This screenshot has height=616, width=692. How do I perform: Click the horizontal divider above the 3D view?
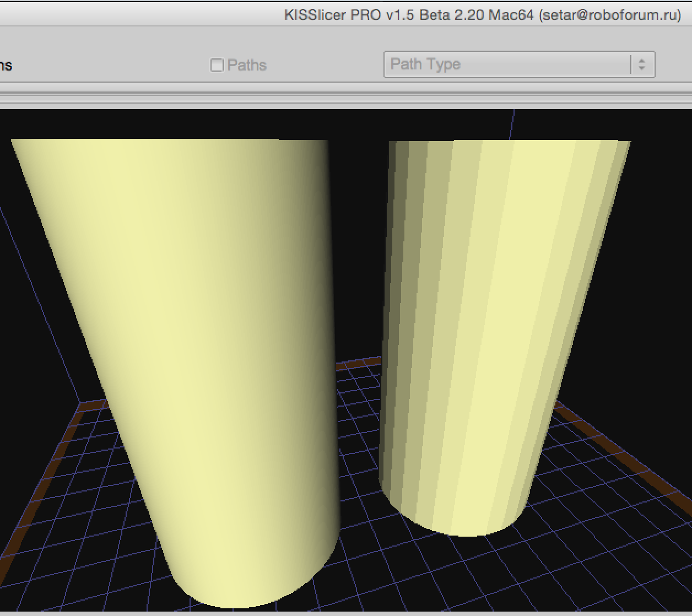346,94
